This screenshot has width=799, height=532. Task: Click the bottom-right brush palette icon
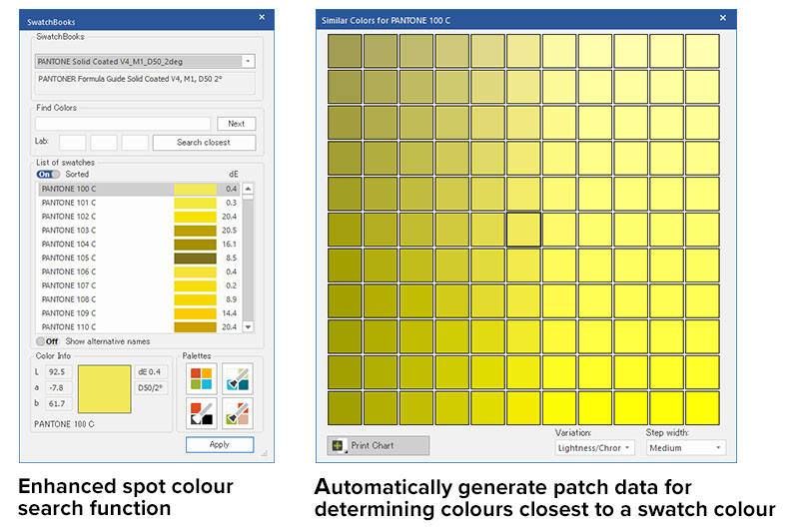pos(238,413)
